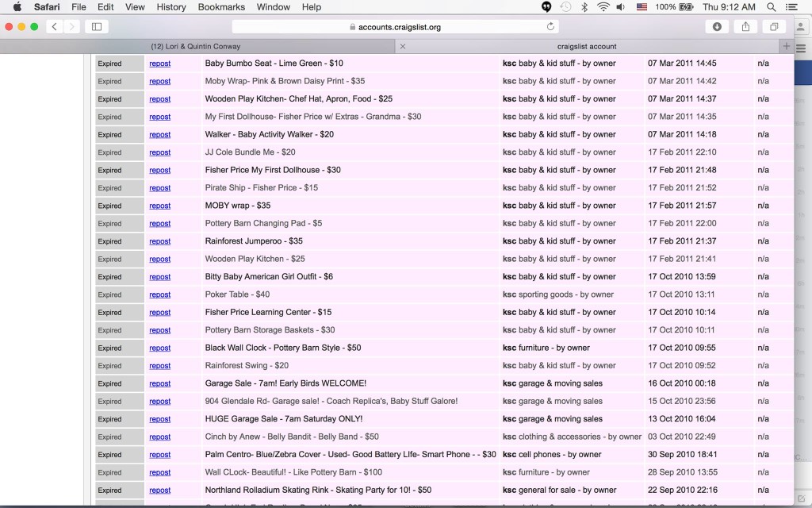The image size is (812, 508).
Task: Click the Safari back navigation arrow
Action: (x=55, y=26)
